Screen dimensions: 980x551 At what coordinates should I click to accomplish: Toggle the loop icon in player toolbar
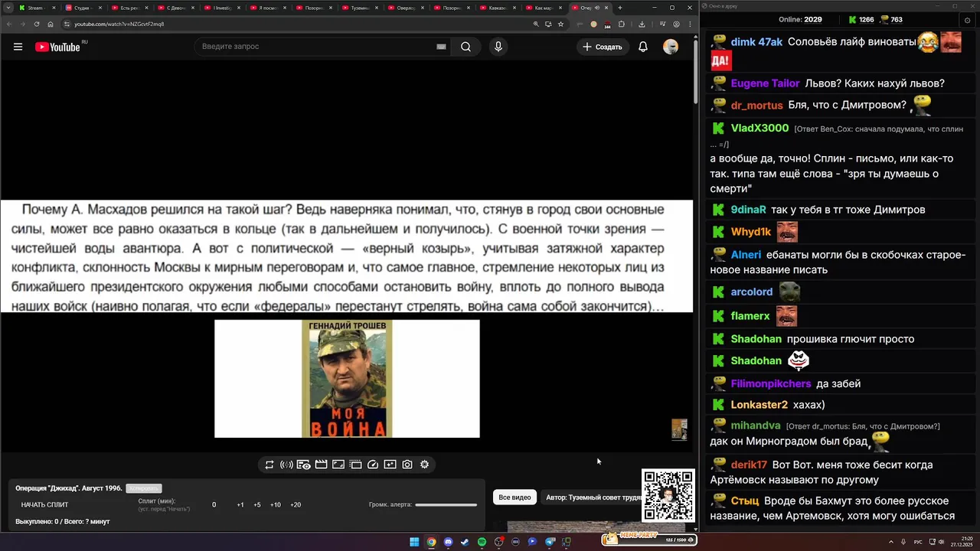click(x=269, y=465)
